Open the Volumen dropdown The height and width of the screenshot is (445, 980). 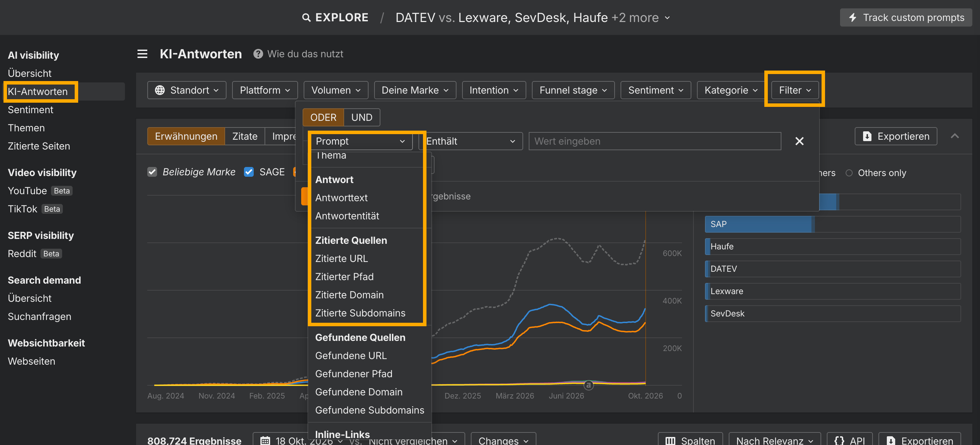(335, 90)
